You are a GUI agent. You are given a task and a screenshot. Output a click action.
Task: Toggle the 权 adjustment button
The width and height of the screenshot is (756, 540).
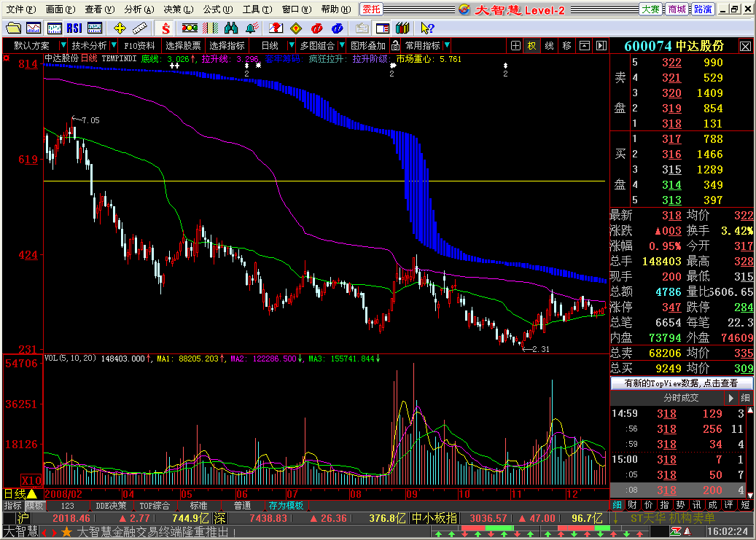point(531,46)
